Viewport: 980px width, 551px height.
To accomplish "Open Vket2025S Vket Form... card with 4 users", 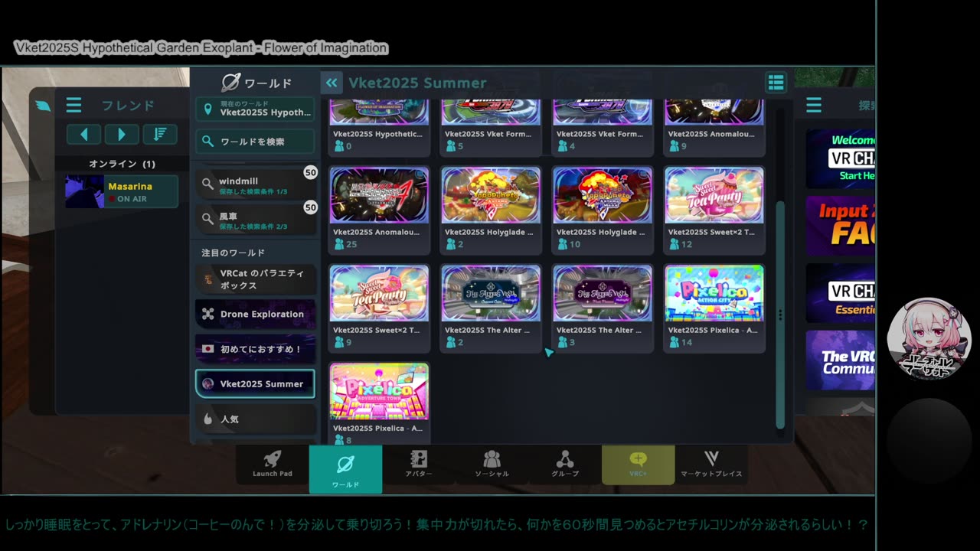I will pos(603,126).
